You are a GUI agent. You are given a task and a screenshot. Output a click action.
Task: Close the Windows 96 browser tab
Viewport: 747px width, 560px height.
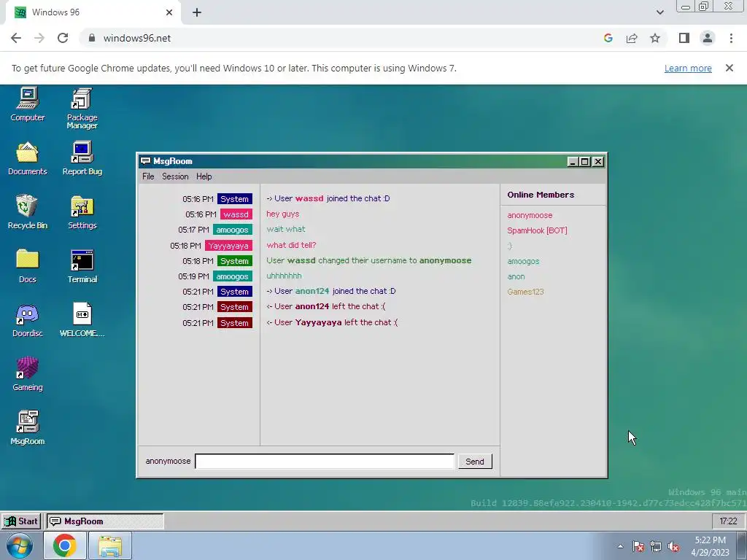point(169,13)
